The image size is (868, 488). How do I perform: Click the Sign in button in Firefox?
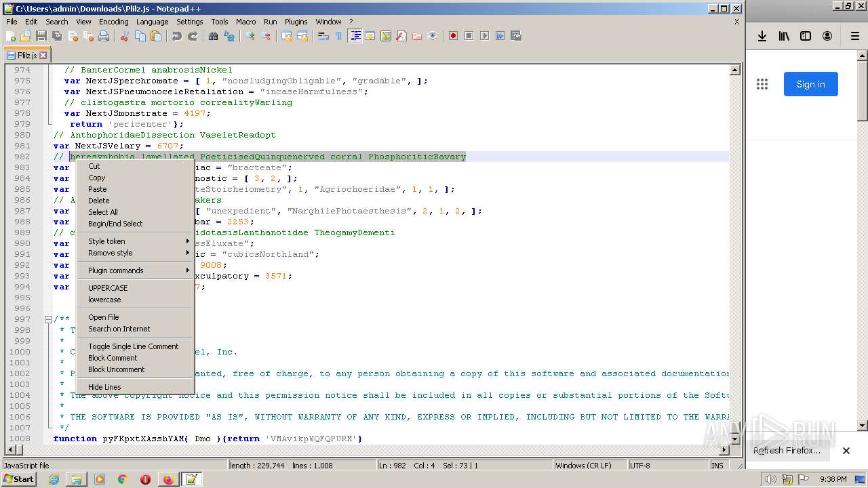tap(811, 84)
